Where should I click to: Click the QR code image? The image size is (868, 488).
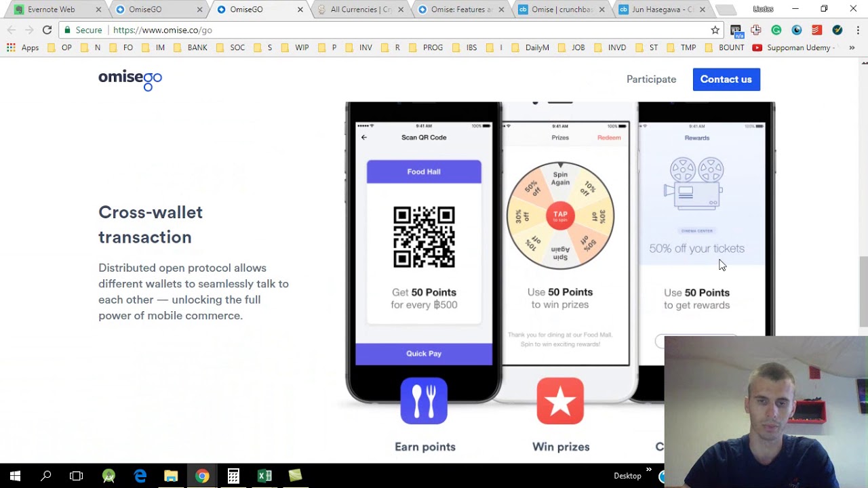pyautogui.click(x=424, y=237)
